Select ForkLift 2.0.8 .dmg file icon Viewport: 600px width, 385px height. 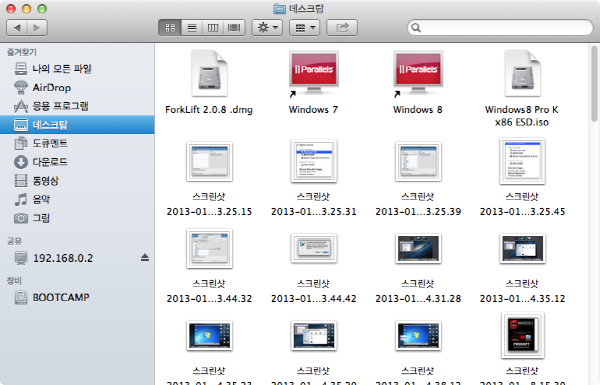209,73
